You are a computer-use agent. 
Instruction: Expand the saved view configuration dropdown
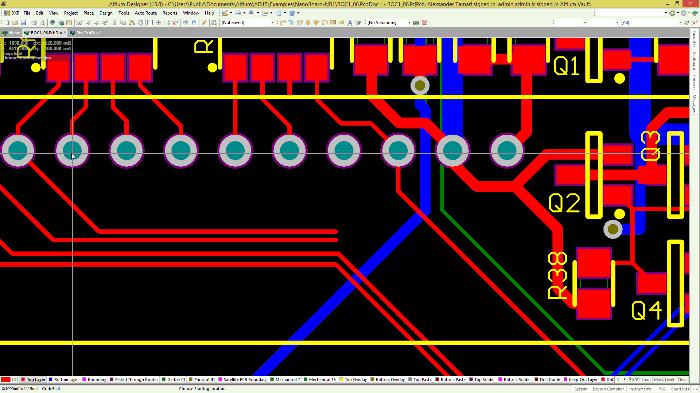(x=247, y=22)
